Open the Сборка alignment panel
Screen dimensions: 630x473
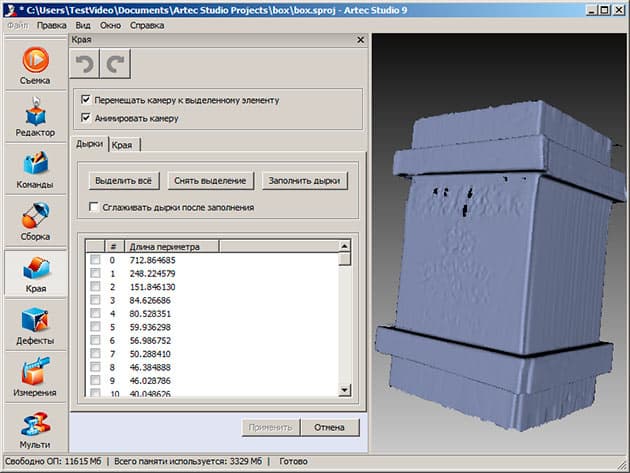35,221
